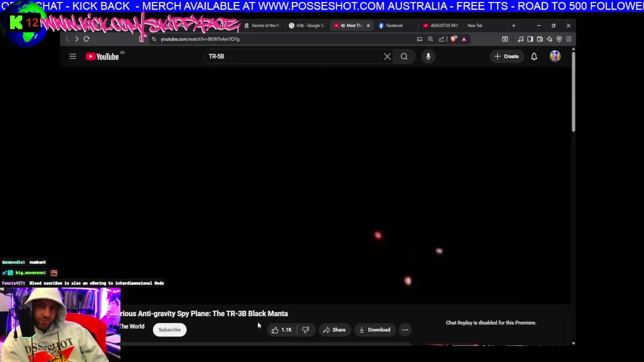Go forward with the browser forward arrow
The height and width of the screenshot is (362, 644).
(x=76, y=39)
